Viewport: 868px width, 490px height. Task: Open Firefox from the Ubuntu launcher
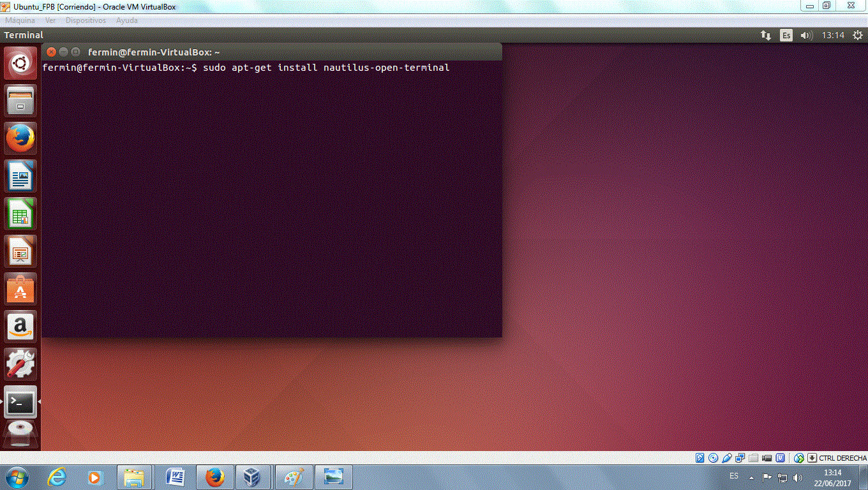pos(20,138)
